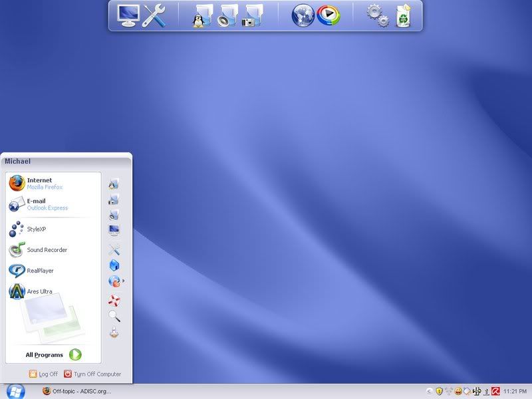The height and width of the screenshot is (399, 532).
Task: Expand All Programs green arrow
Action: click(x=75, y=354)
